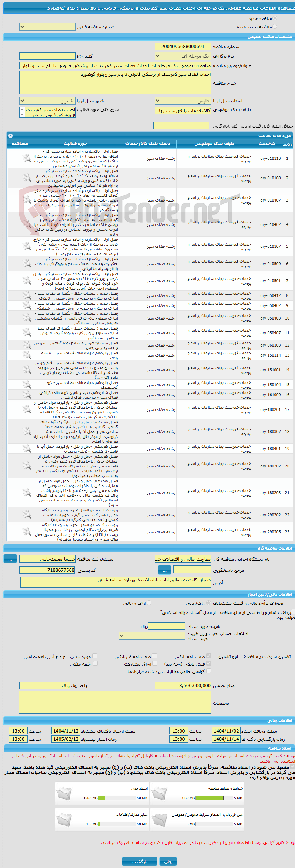Open the استان محل اجرا dropdown
The width and height of the screenshot is (295, 868).
click(183, 101)
